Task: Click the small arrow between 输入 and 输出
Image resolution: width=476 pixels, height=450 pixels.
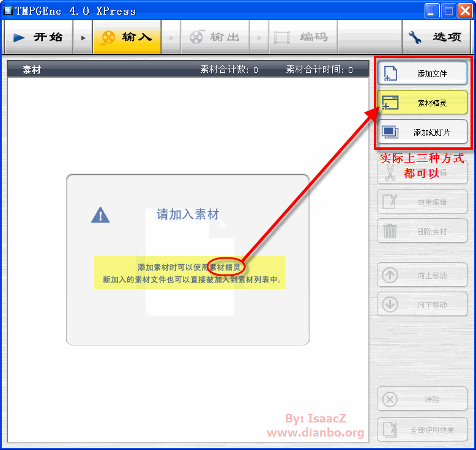Action: tap(171, 38)
